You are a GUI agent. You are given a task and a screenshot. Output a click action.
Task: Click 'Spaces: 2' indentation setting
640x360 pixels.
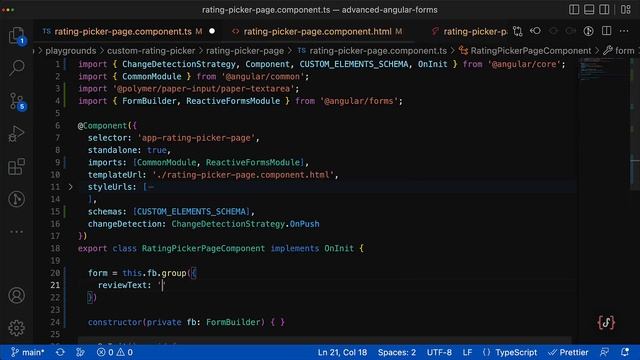[397, 352]
